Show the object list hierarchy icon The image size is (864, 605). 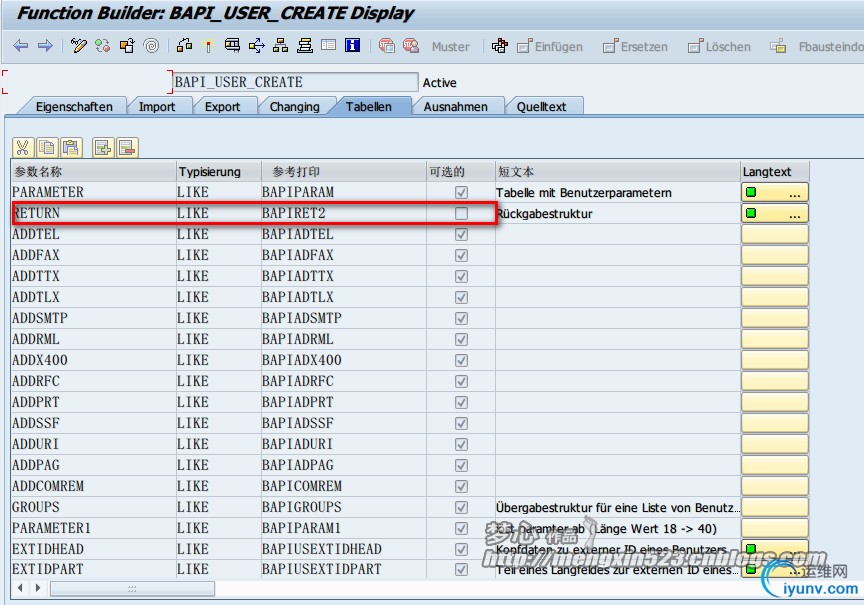click(280, 46)
